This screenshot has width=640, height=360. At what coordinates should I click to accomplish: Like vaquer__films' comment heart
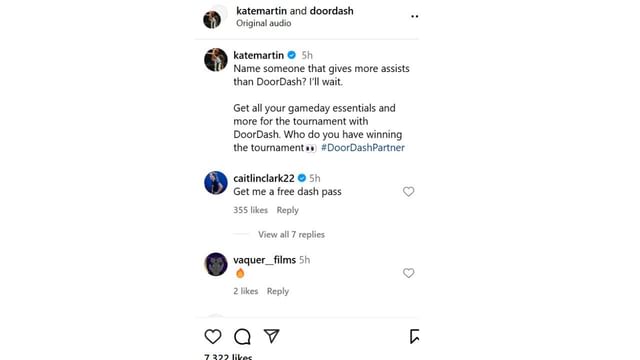(x=409, y=273)
